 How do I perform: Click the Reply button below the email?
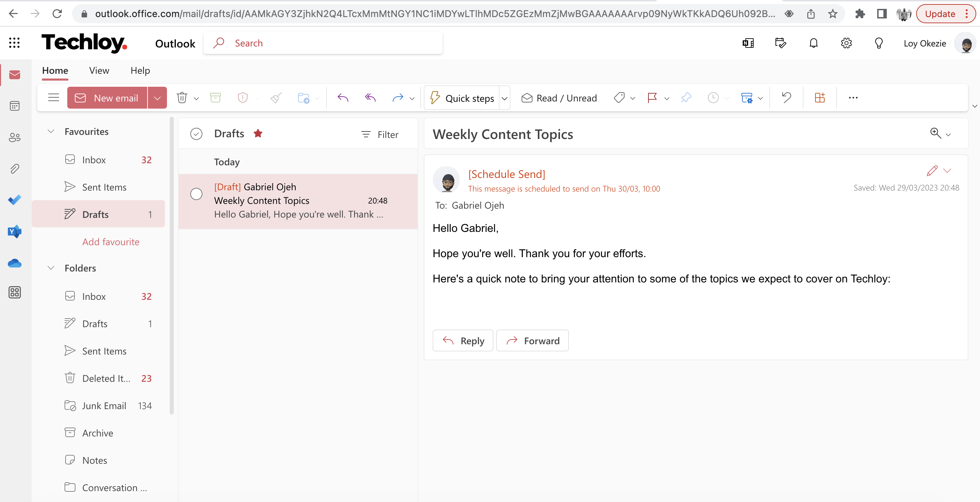click(463, 340)
